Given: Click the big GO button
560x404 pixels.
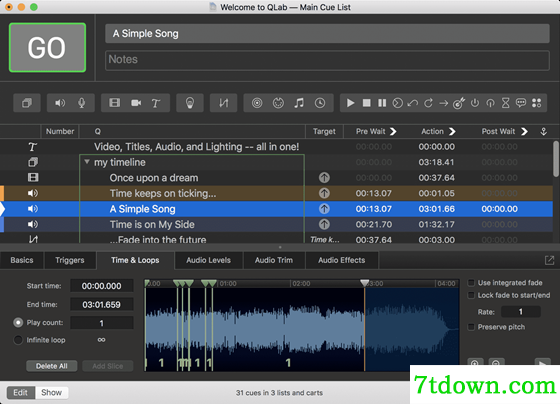Looking at the screenshot, I should click(48, 48).
